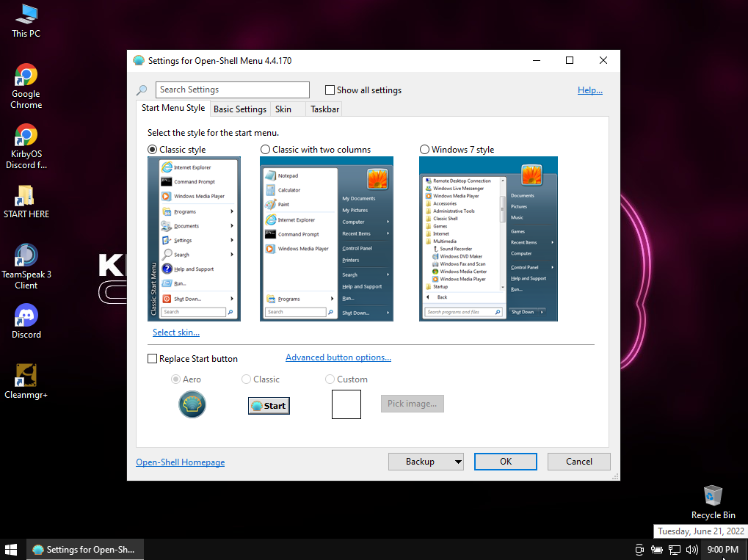
Task: Select Windows 7 style option
Action: [424, 149]
